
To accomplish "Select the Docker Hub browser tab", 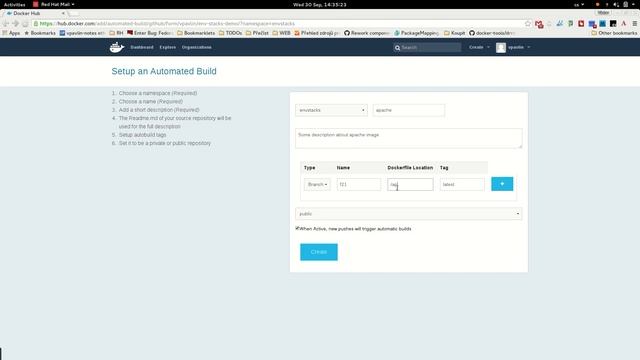I will tap(36, 13).
